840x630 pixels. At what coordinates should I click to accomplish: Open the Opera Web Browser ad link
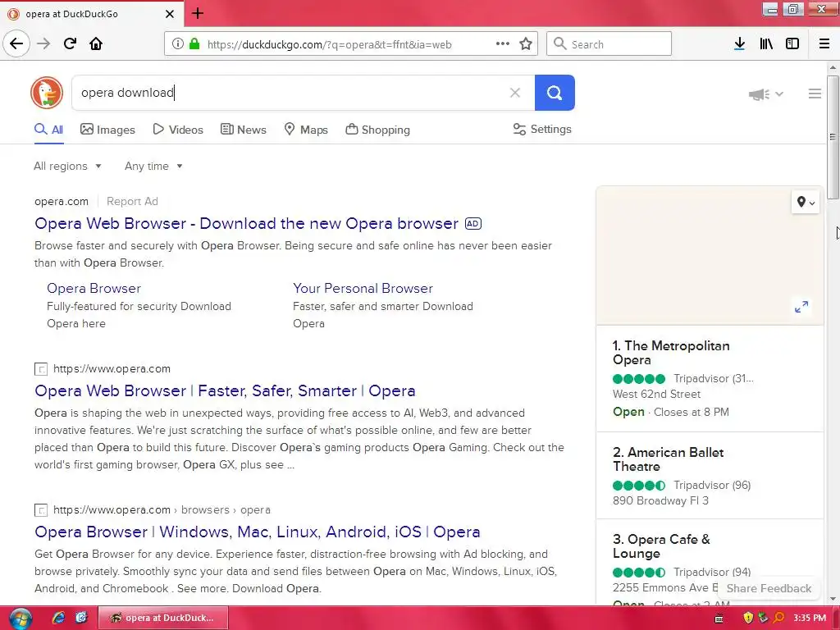tap(246, 223)
